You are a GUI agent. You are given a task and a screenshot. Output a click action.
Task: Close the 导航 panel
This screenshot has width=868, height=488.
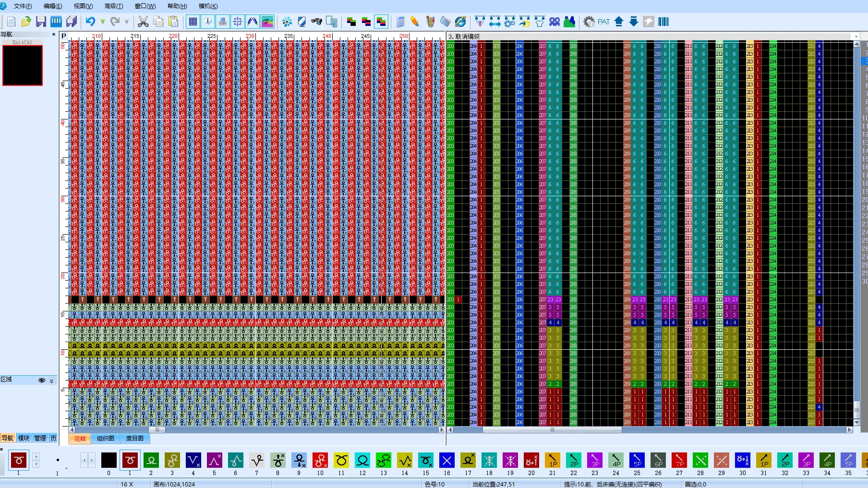[54, 35]
